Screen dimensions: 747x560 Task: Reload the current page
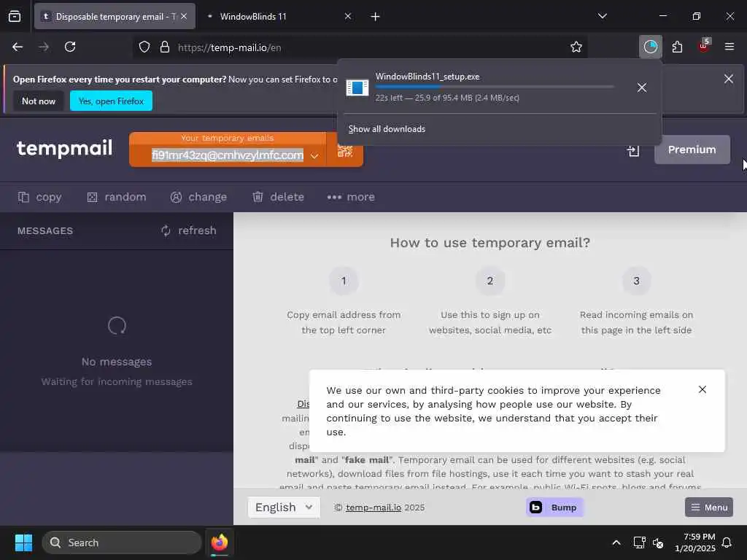70,47
